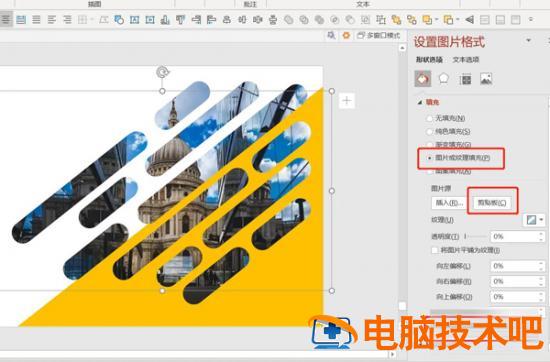Screen dimensions: 550x362
Task: Select the 纯色填充(S) solid fill option
Action: tap(448, 132)
